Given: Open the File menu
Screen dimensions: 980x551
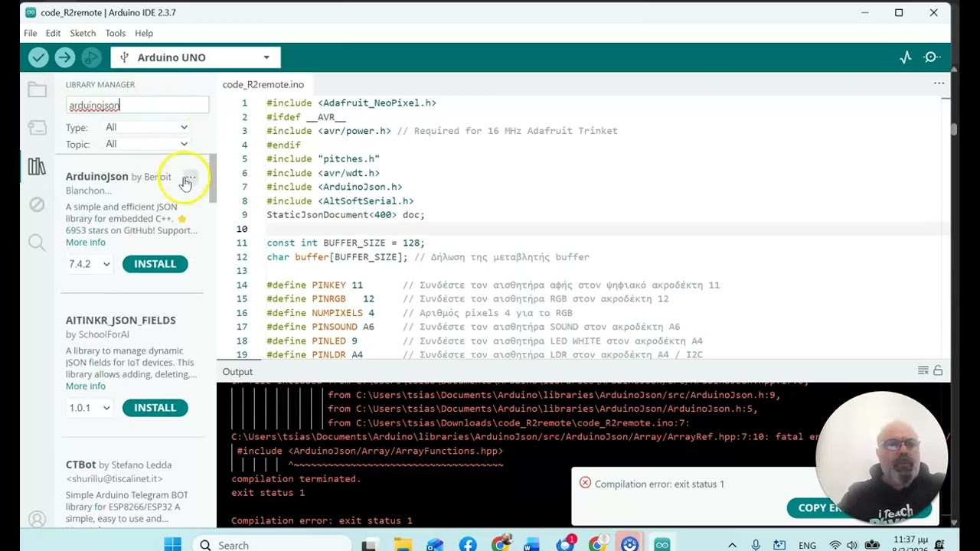Looking at the screenshot, I should [30, 33].
